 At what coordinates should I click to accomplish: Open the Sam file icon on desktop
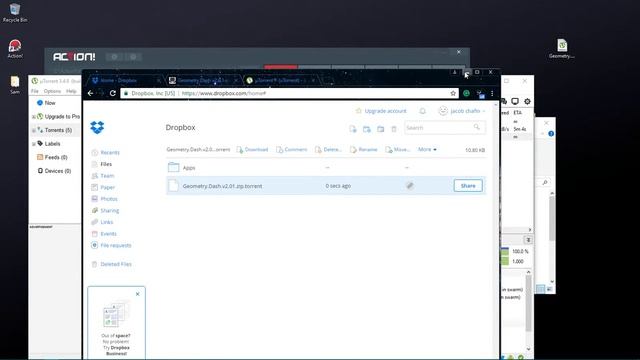[15, 85]
